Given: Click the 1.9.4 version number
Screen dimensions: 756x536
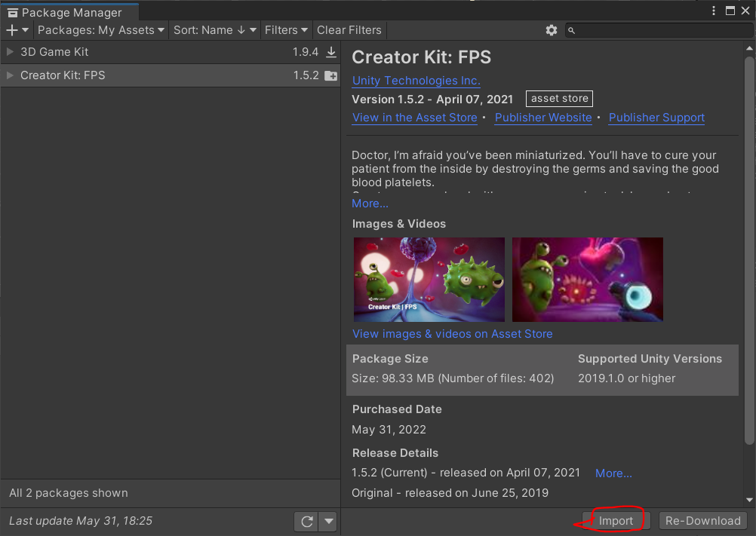Looking at the screenshot, I should coord(306,52).
